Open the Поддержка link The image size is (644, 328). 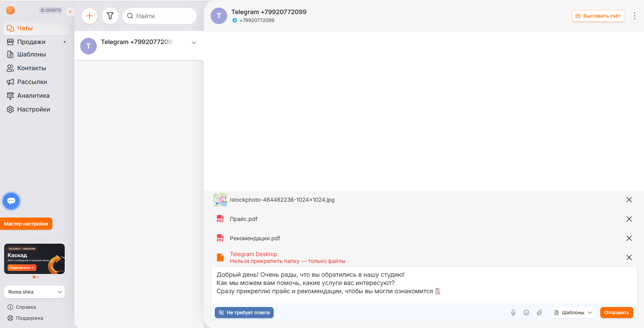[x=25, y=318]
